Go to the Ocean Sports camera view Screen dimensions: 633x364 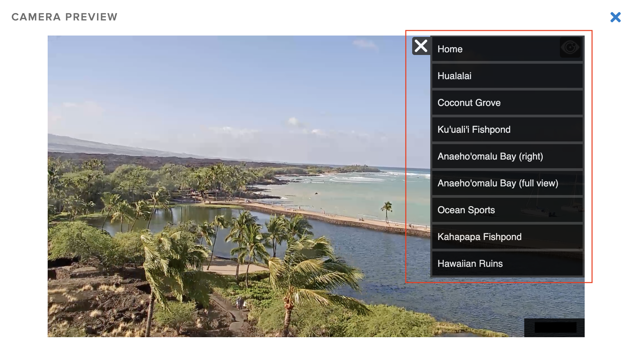[507, 210]
